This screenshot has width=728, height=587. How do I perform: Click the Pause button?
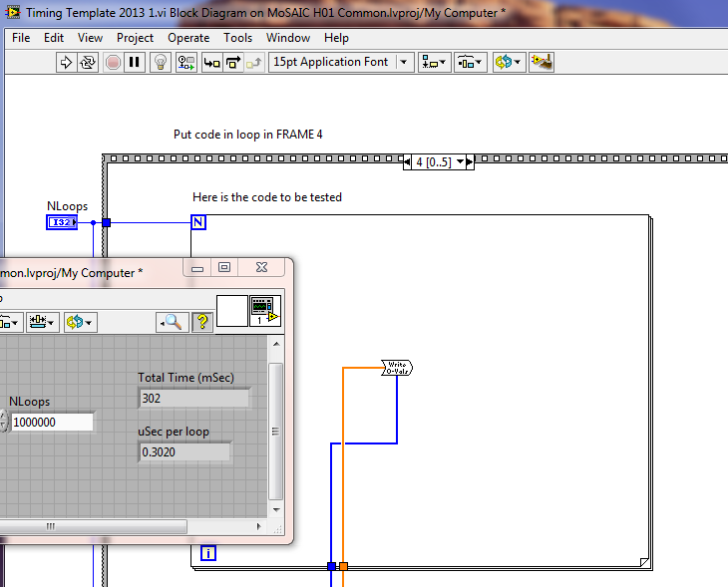click(135, 62)
